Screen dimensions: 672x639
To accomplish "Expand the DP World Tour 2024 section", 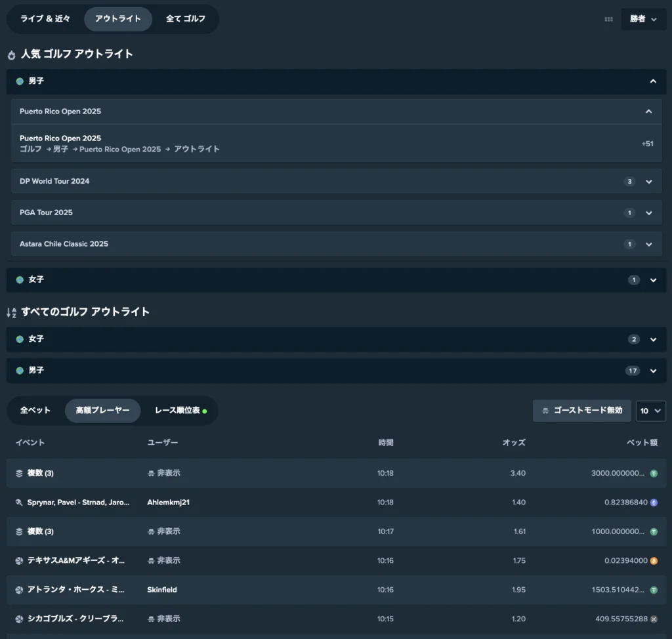I will (x=648, y=182).
